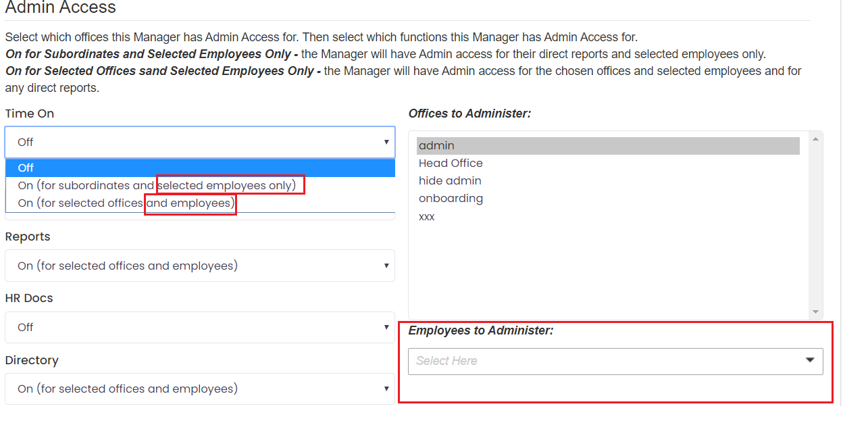Expand Employees to Administer using its caret
868x421 pixels.
(810, 360)
